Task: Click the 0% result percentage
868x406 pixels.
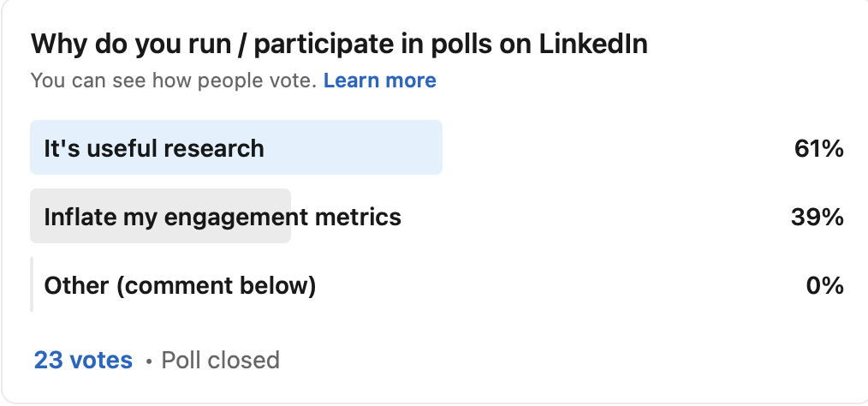Action: pos(825,285)
